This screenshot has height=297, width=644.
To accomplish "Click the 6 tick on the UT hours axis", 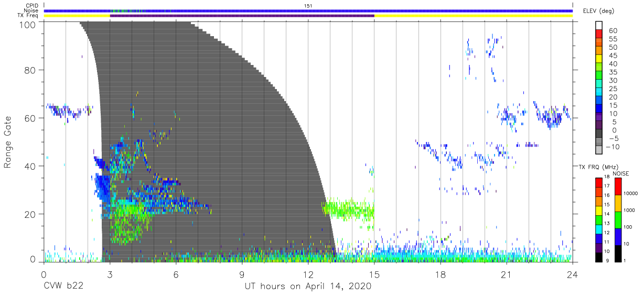I will click(176, 273).
